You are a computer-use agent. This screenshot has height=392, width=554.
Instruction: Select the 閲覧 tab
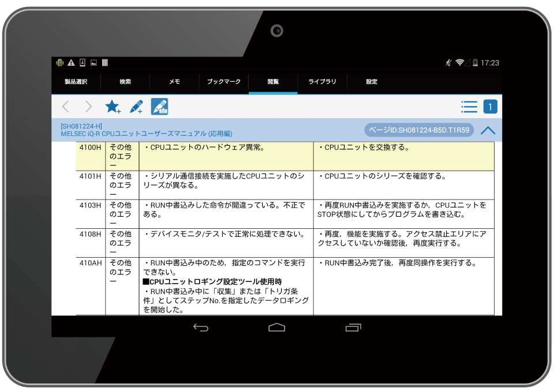[273, 82]
